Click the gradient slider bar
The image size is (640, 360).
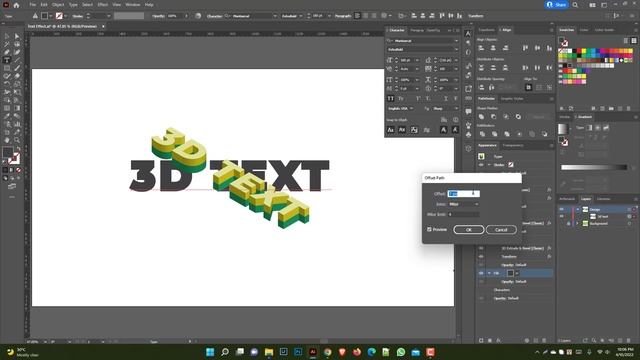click(x=594, y=167)
